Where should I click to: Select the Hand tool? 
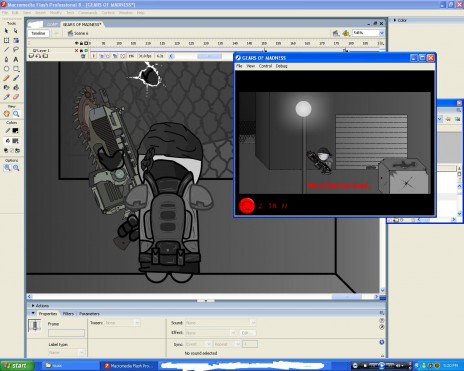point(6,114)
